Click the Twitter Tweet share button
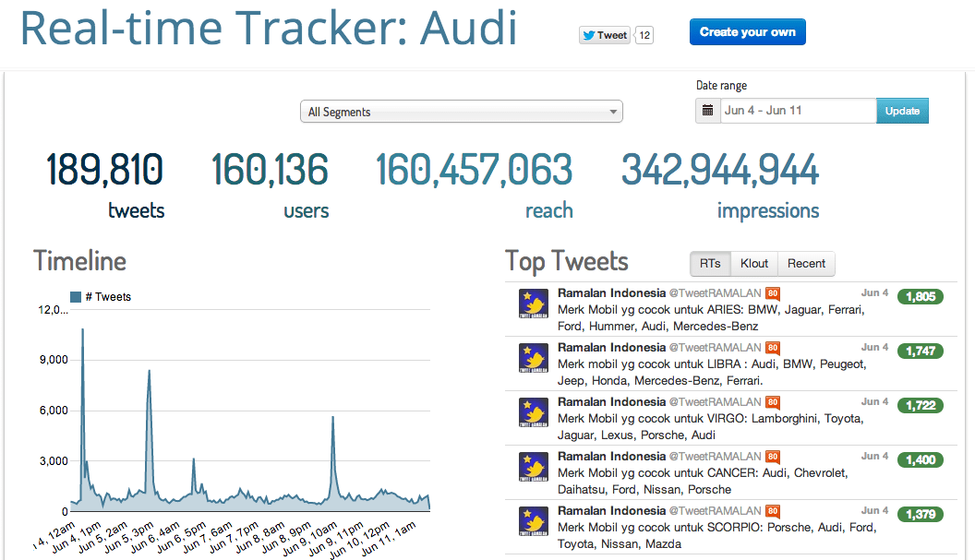 pyautogui.click(x=605, y=35)
